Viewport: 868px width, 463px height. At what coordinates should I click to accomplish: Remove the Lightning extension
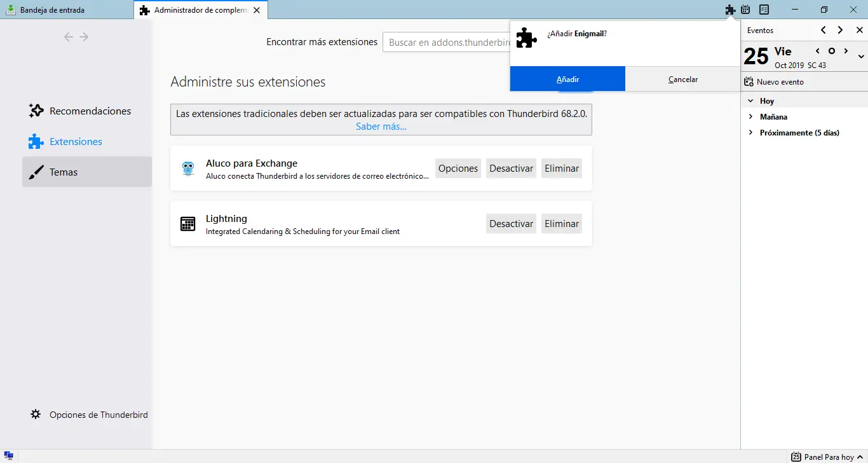[562, 224]
